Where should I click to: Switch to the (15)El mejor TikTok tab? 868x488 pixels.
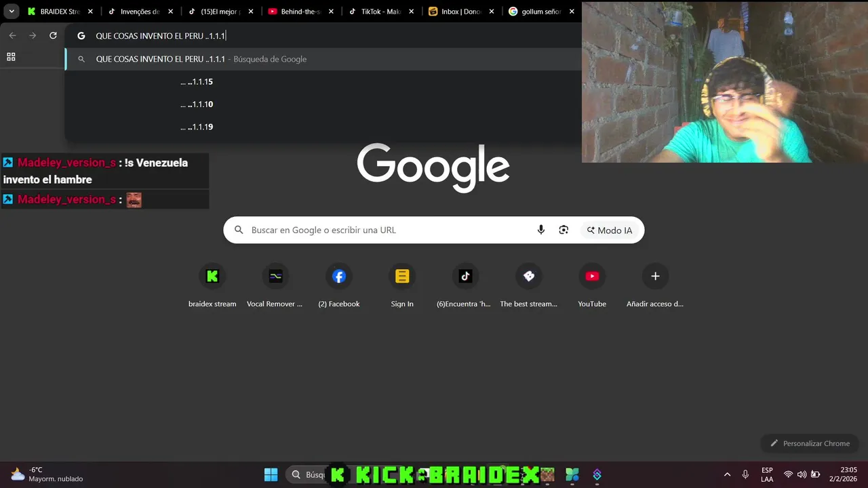(x=220, y=12)
